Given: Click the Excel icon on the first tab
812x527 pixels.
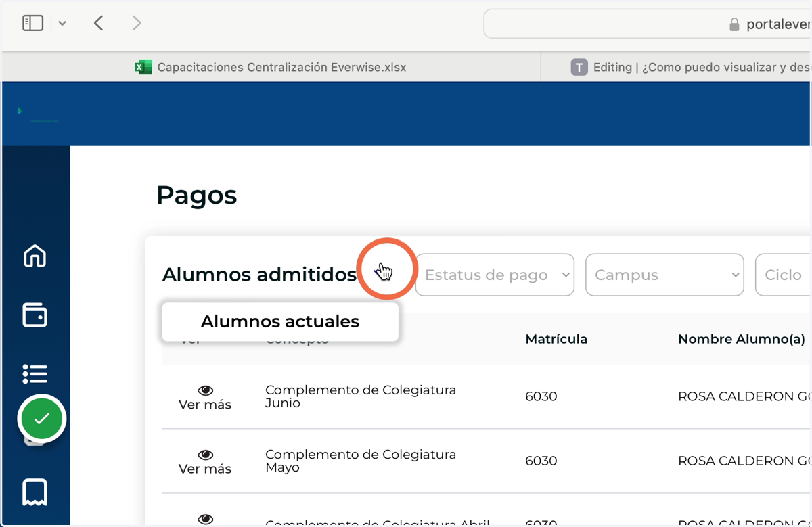Looking at the screenshot, I should coord(143,67).
